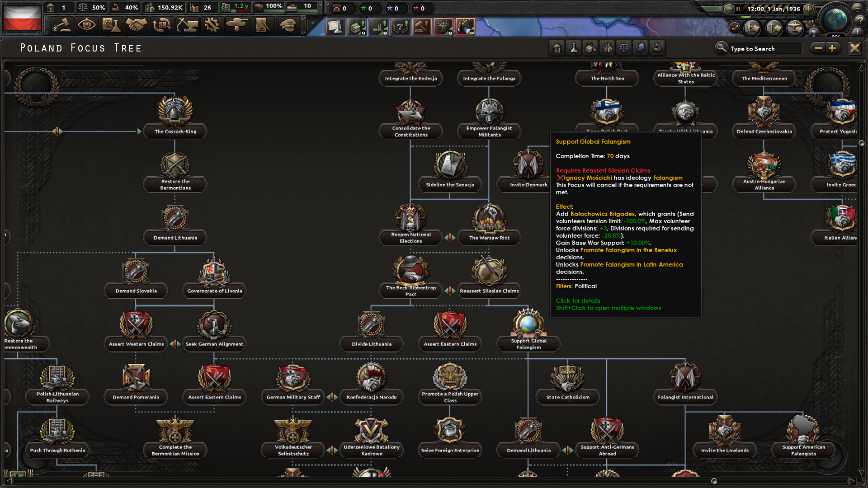Open the Research menu icon
This screenshot has width=868, height=488.
pos(111,25)
